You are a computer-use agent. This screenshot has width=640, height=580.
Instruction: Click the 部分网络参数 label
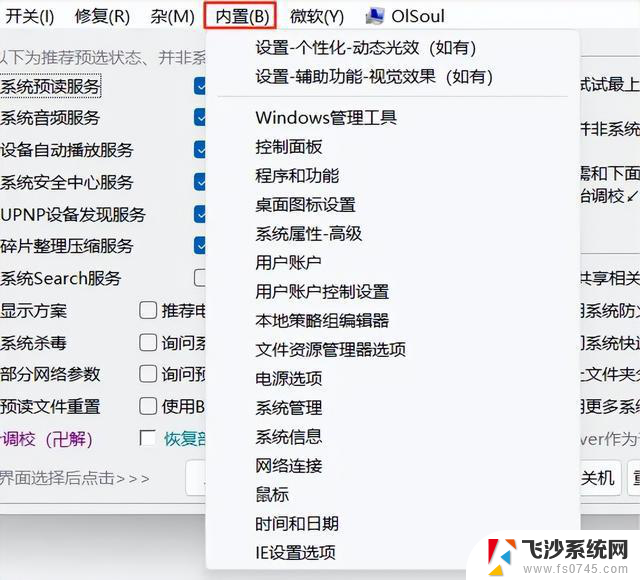(x=50, y=374)
